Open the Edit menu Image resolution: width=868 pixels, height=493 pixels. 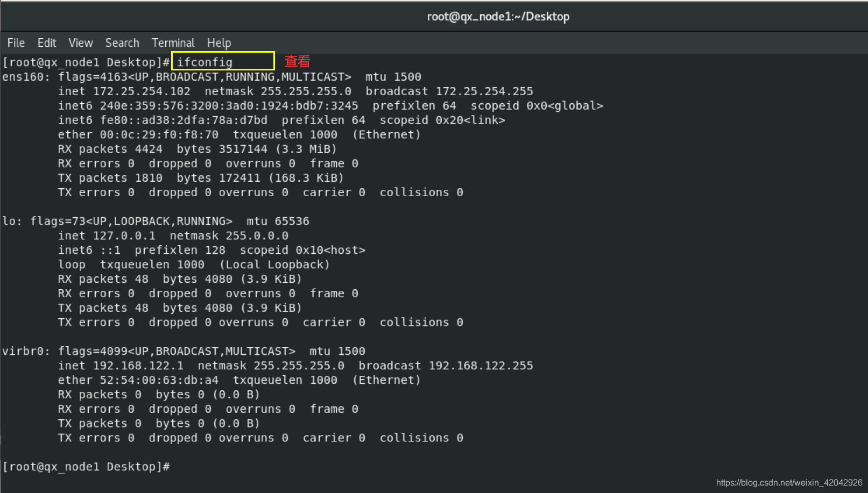click(47, 43)
